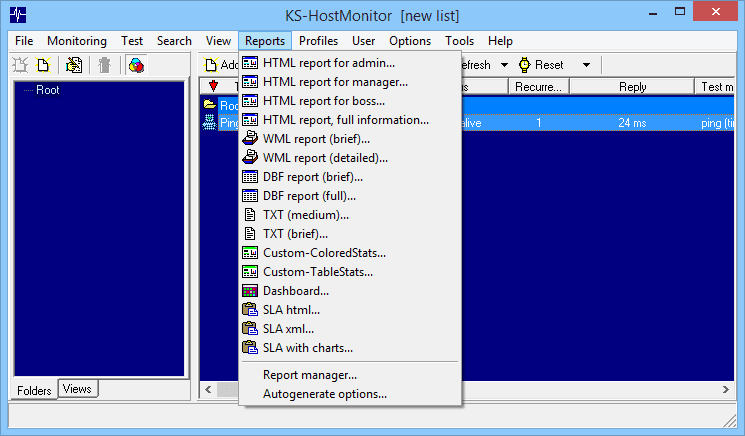Expand the Refresh dropdown arrow
The image size is (745, 436).
[504, 65]
